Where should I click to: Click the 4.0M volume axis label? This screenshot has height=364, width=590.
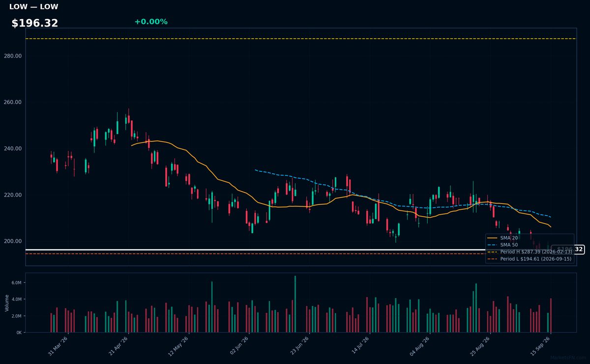[x=17, y=299]
